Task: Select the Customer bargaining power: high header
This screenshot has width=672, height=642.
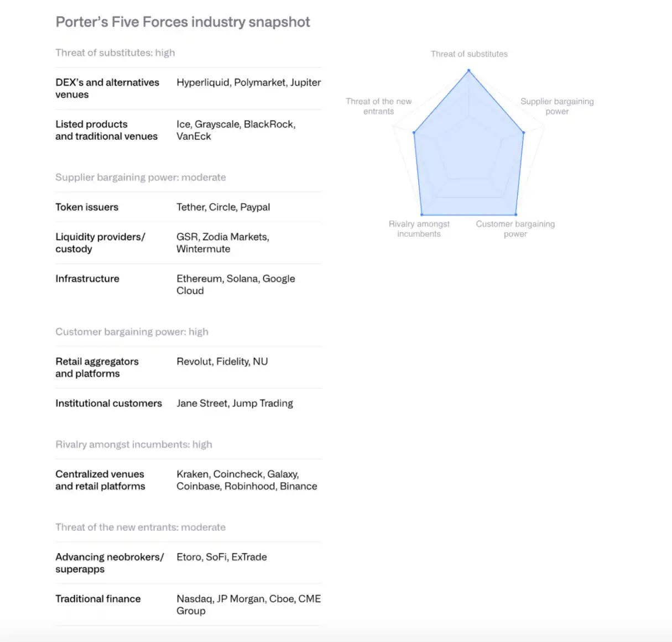Action: click(x=132, y=332)
